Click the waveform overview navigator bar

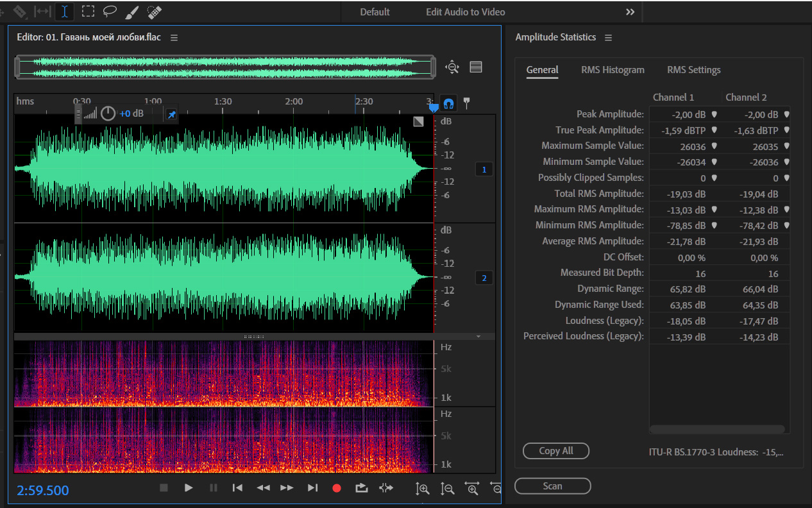(225, 67)
